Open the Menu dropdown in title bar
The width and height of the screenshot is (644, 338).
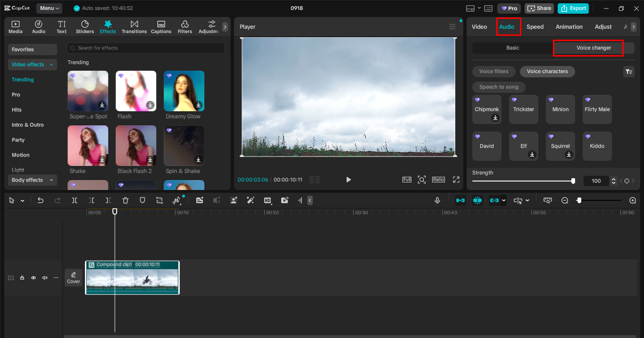50,8
